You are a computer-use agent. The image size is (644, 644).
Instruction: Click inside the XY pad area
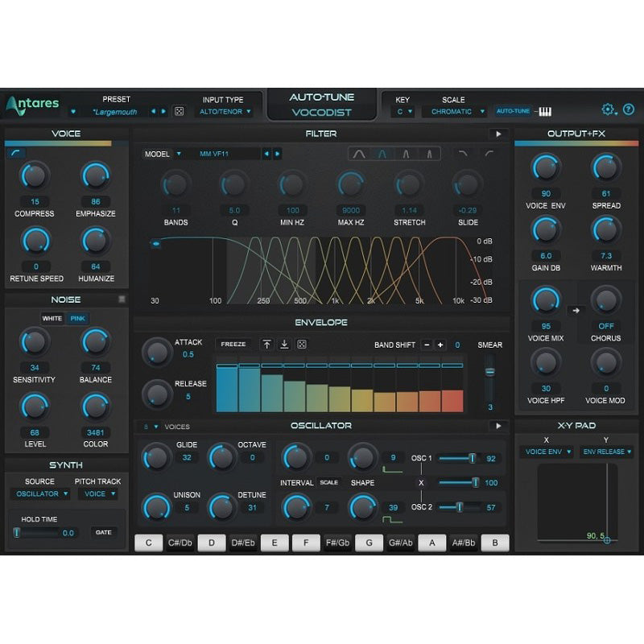click(577, 502)
